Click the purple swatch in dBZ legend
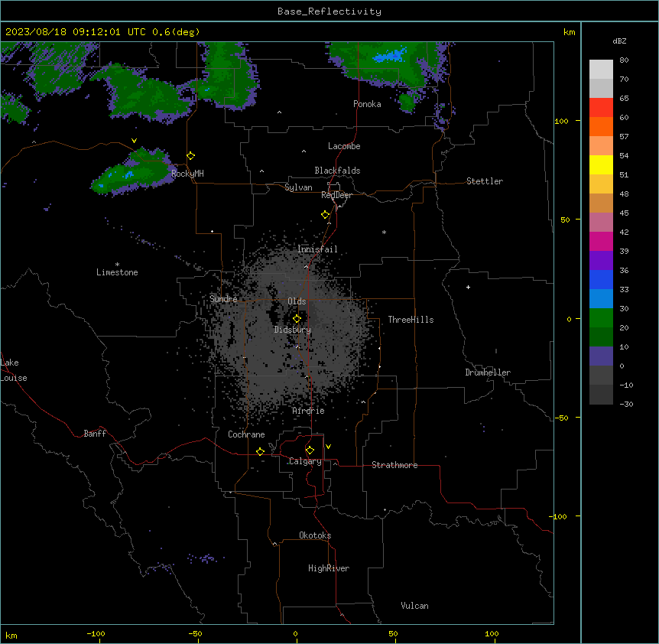Screen dimensions: 659x644 tap(601, 260)
